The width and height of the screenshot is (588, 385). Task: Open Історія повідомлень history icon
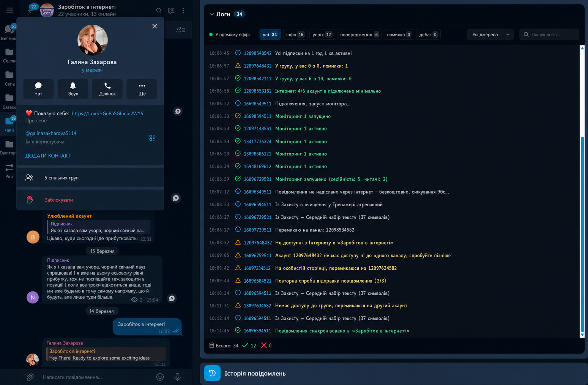point(212,373)
